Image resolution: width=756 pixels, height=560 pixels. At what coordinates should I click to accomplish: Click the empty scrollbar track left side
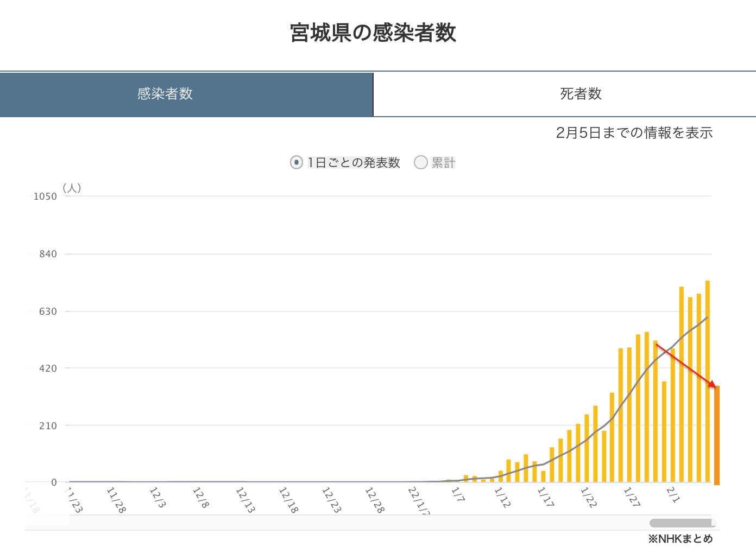[326, 523]
